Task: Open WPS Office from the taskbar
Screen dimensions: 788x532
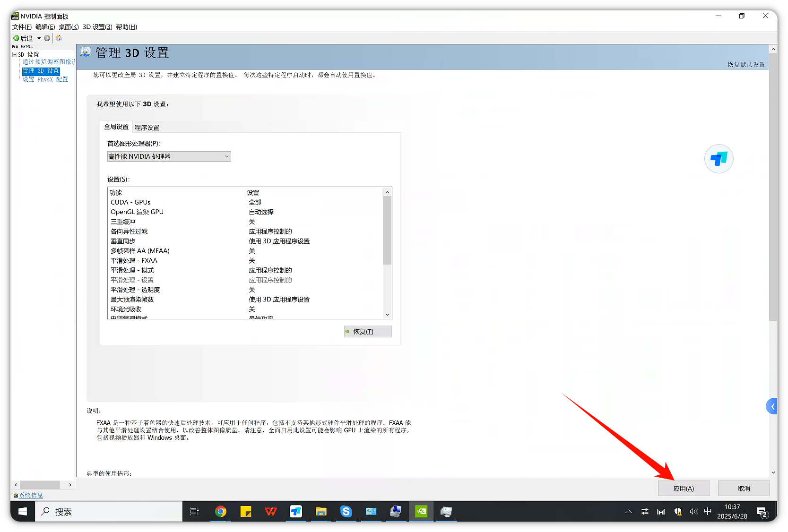Action: coord(271,512)
